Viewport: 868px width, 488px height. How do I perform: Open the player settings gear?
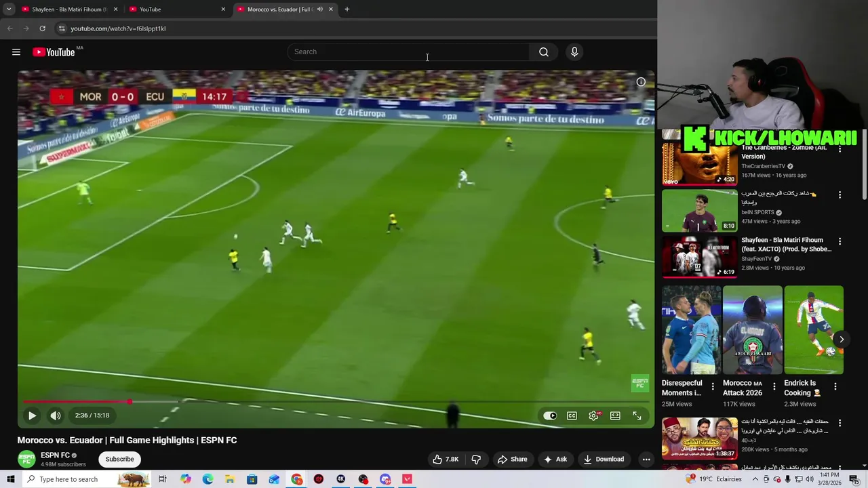(593, 415)
